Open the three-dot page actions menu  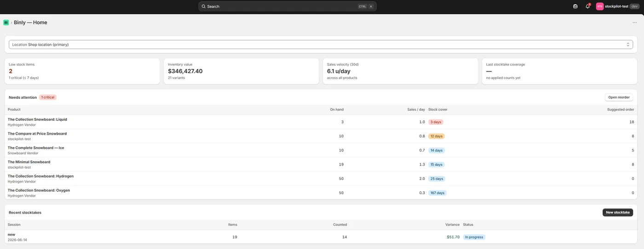(x=635, y=23)
